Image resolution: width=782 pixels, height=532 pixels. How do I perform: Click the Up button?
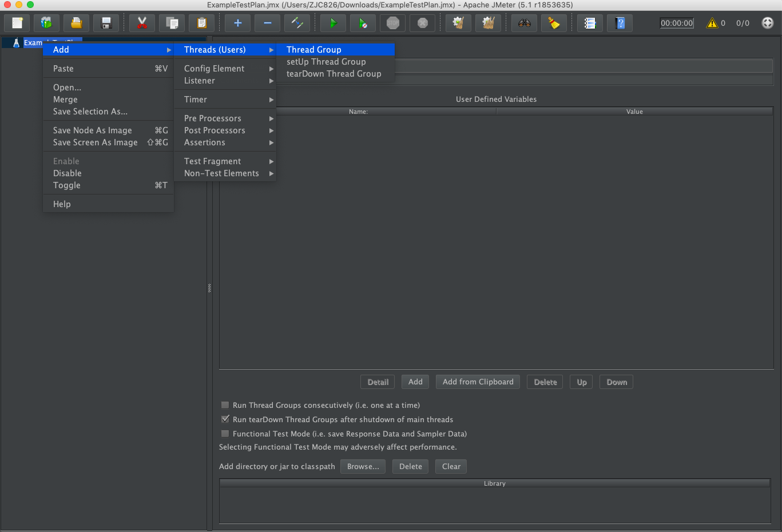pos(581,382)
